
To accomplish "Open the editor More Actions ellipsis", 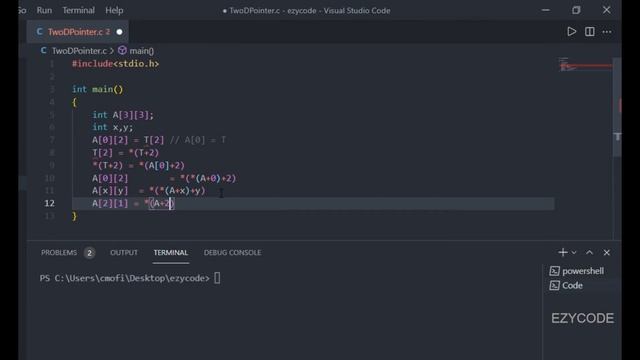I will coord(607,31).
